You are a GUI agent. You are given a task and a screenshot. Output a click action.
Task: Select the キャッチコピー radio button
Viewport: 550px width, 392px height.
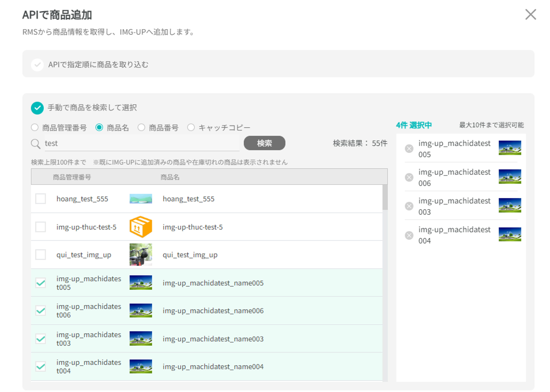pyautogui.click(x=191, y=128)
